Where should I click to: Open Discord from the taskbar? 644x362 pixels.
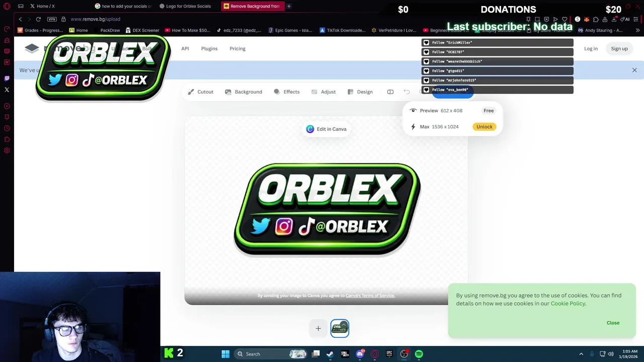(x=360, y=354)
